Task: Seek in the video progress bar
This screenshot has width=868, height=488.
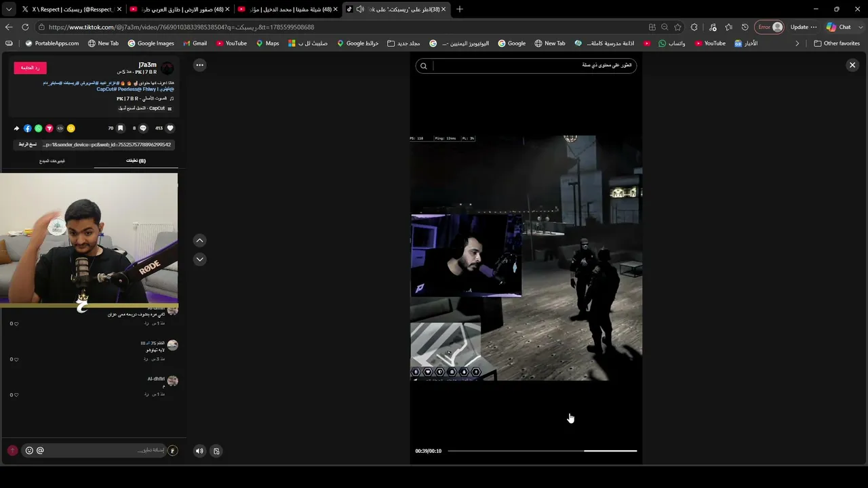Action: pos(542,451)
